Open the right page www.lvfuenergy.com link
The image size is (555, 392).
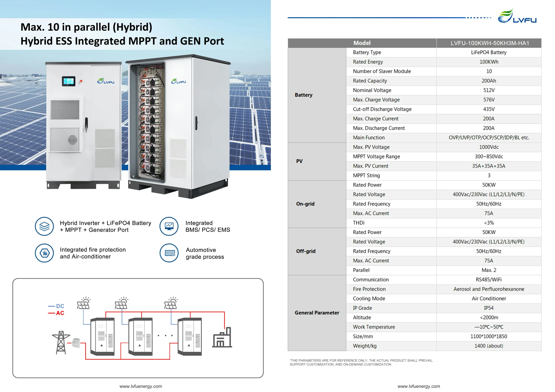pos(419,386)
